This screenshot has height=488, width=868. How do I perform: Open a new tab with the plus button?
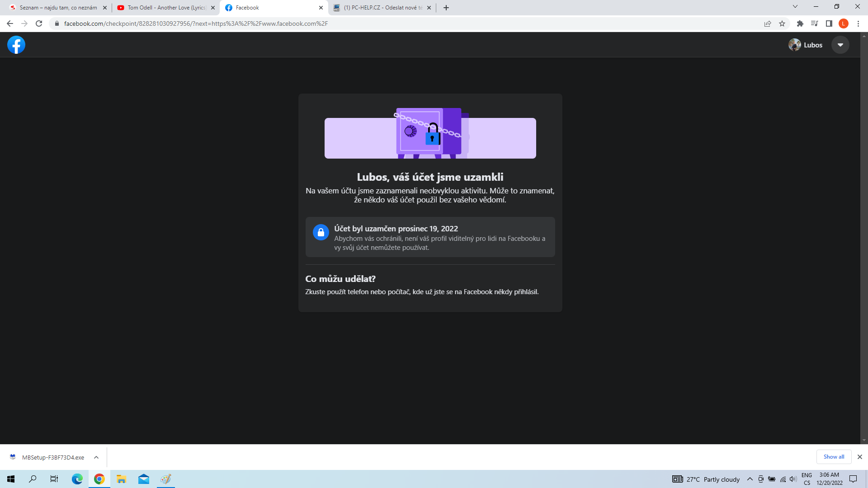[446, 8]
